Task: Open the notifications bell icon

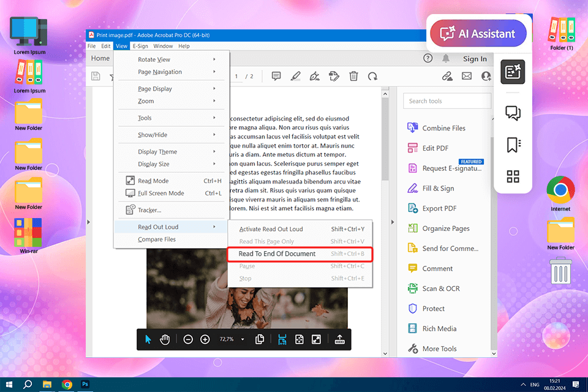Action: [x=446, y=58]
